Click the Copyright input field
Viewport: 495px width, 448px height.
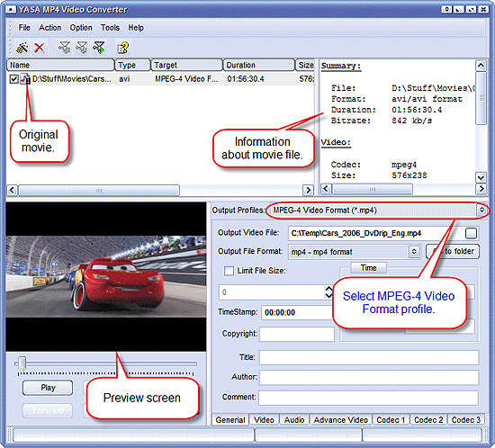[x=297, y=334]
